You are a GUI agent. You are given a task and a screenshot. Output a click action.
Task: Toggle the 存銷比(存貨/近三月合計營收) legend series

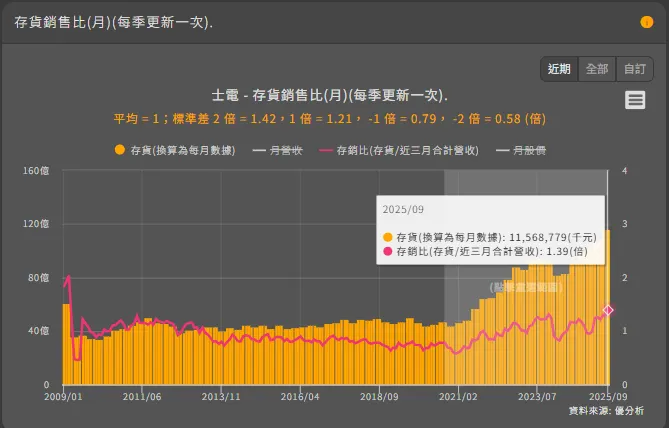399,150
